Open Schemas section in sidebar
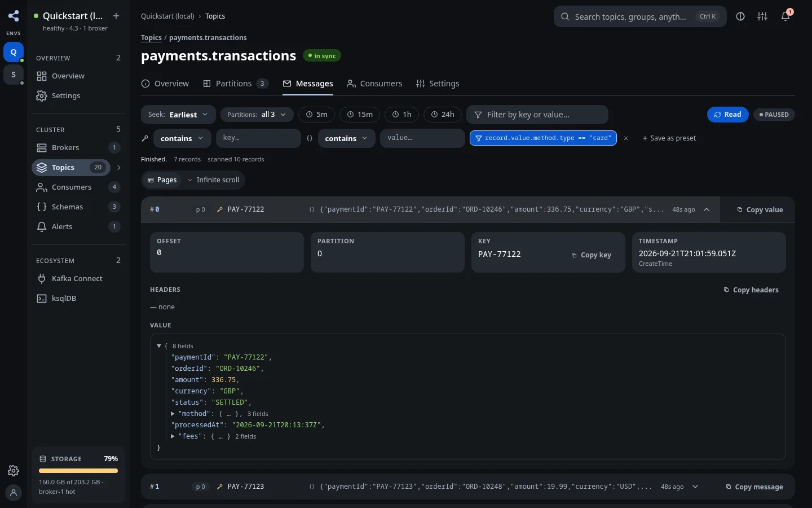Viewport: 812px width, 508px height. (78, 207)
